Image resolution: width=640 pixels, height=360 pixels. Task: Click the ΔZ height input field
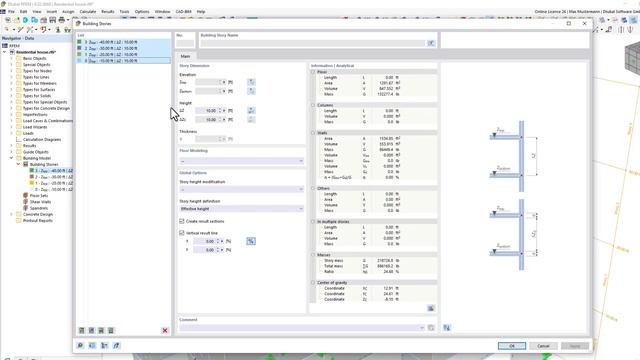click(208, 111)
